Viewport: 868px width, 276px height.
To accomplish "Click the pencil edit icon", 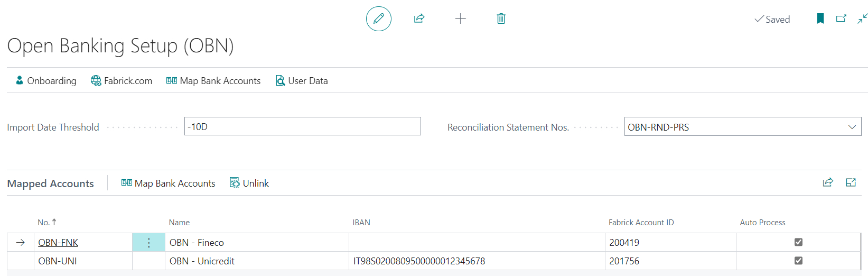I will coord(379,19).
